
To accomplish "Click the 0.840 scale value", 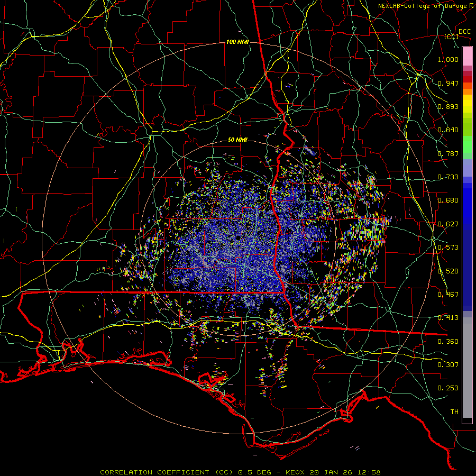I will pyautogui.click(x=448, y=130).
